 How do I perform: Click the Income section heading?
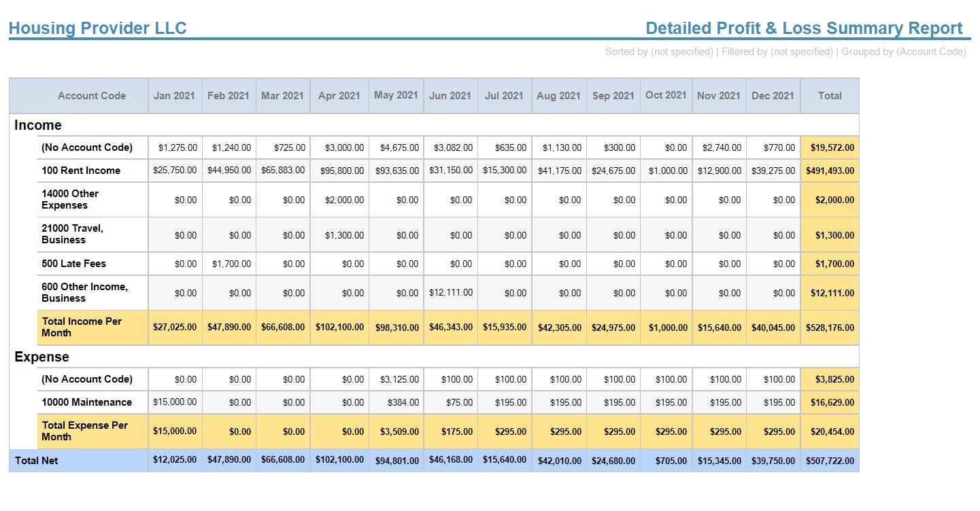pyautogui.click(x=37, y=125)
